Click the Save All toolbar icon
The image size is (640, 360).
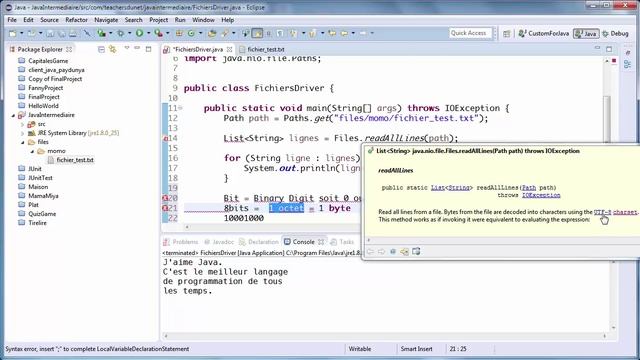pos(62,33)
